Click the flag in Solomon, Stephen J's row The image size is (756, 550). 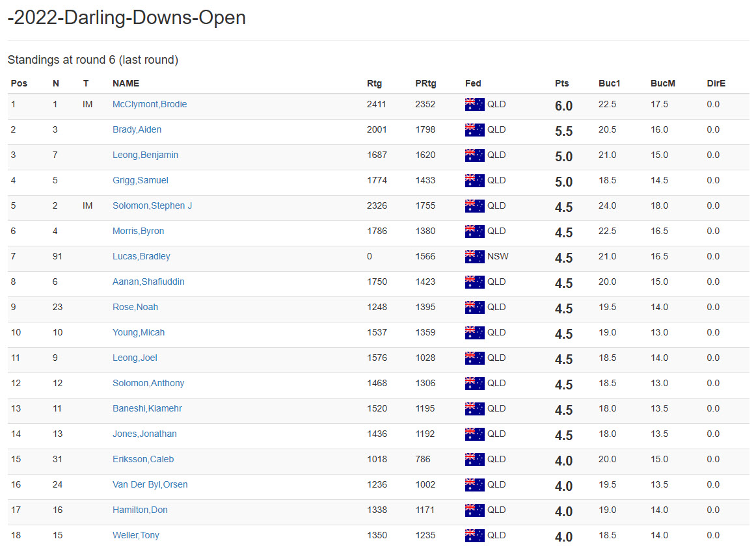[475, 206]
